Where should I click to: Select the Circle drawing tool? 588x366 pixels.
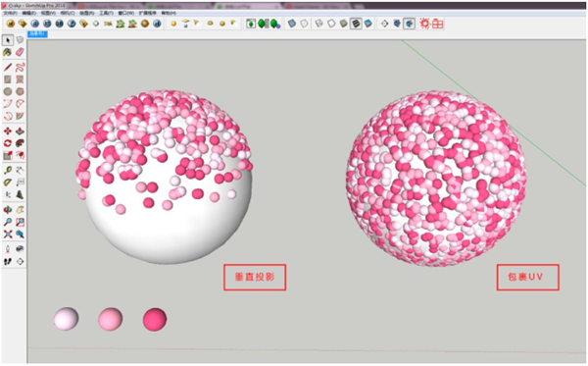tap(8, 91)
